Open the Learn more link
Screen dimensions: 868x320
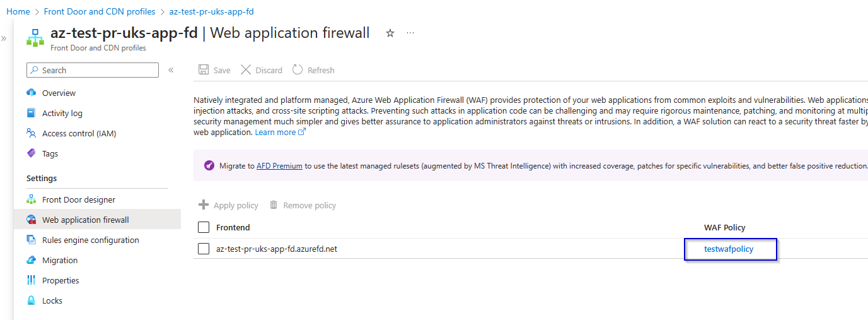tap(275, 132)
